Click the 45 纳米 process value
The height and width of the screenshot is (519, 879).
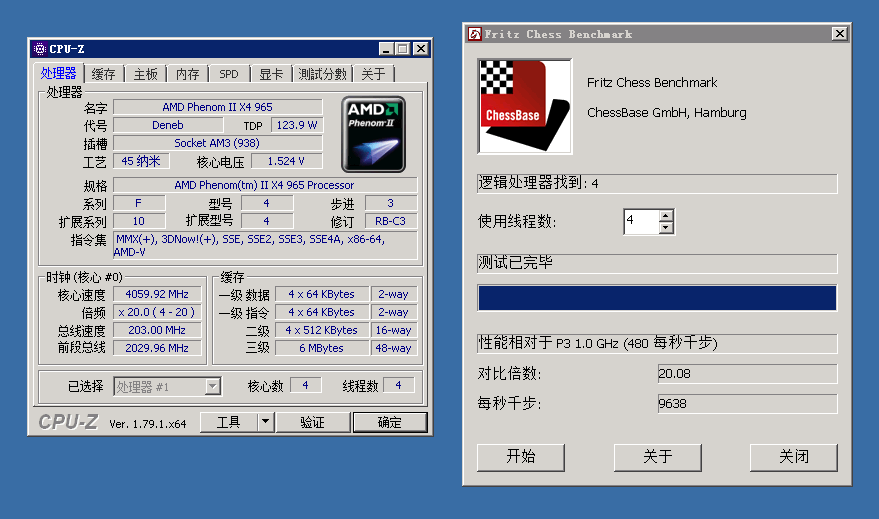point(141,161)
